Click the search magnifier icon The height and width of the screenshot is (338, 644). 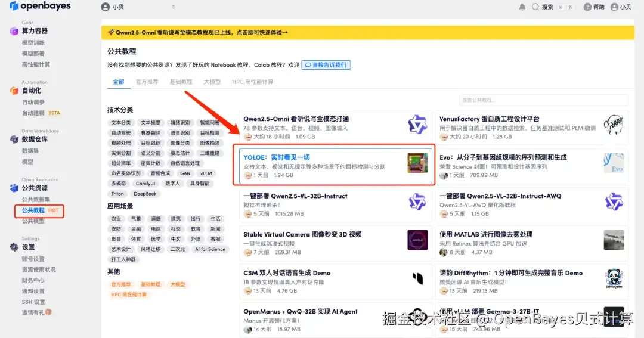pos(535,7)
